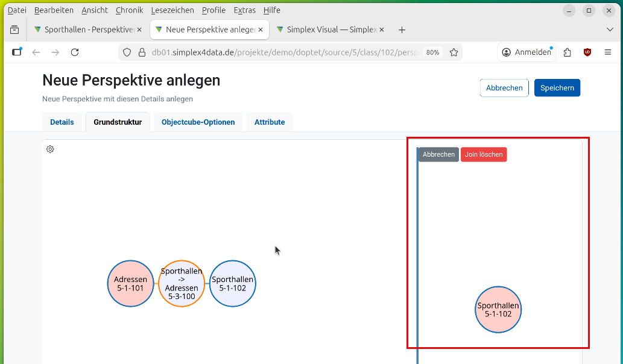The width and height of the screenshot is (623, 364).
Task: Open the gear settings icon in canvas
Action: point(50,149)
